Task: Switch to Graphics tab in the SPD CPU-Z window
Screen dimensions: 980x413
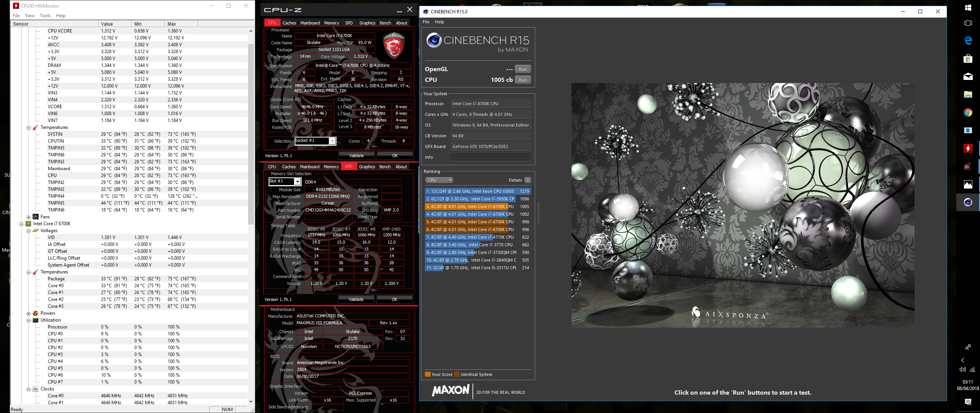Action: pos(367,167)
